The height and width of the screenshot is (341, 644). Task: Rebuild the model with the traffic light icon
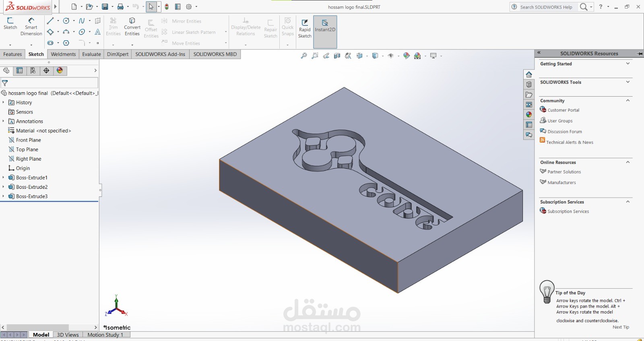tap(167, 6)
